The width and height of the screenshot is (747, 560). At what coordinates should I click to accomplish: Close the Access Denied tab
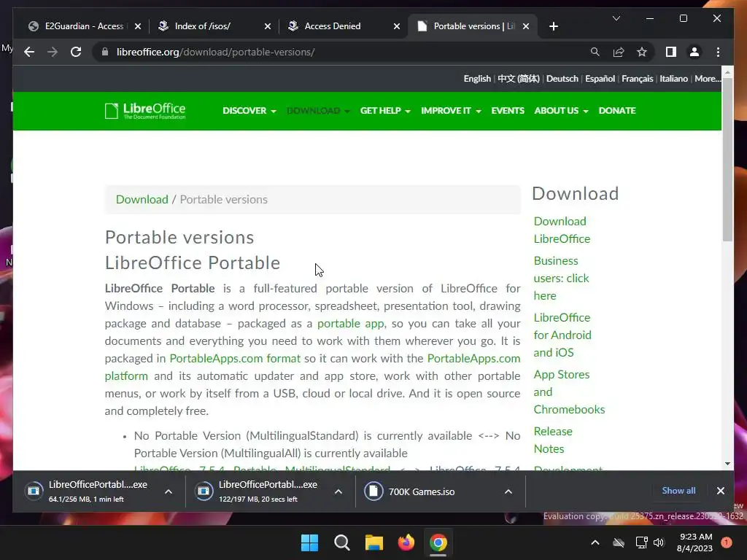pos(396,26)
